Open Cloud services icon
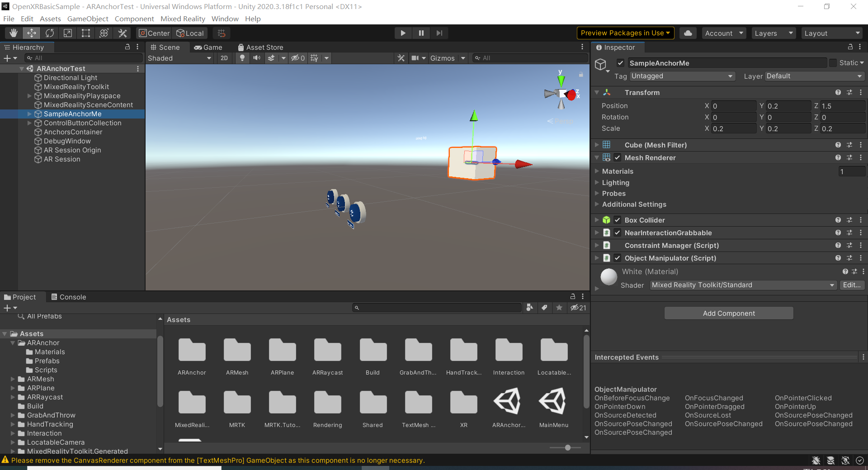Screen dimensions: 868x470 [x=688, y=33]
